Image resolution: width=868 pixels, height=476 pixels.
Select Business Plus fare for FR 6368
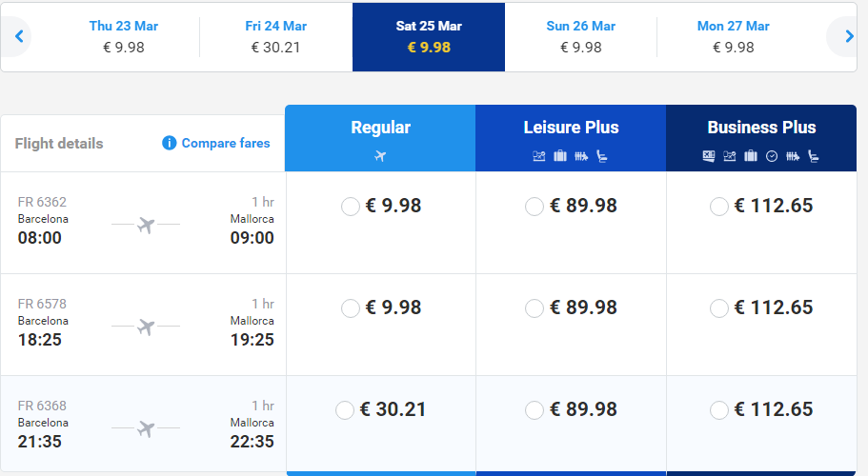pos(719,410)
